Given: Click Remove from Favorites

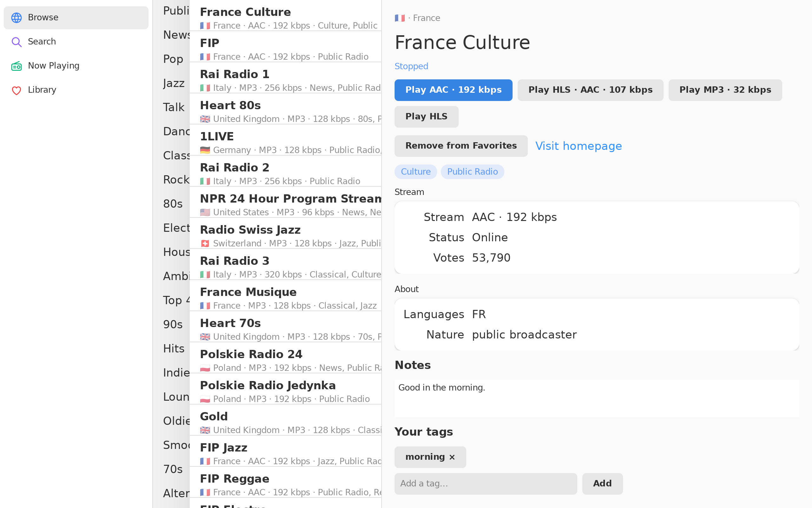Looking at the screenshot, I should [x=461, y=146].
